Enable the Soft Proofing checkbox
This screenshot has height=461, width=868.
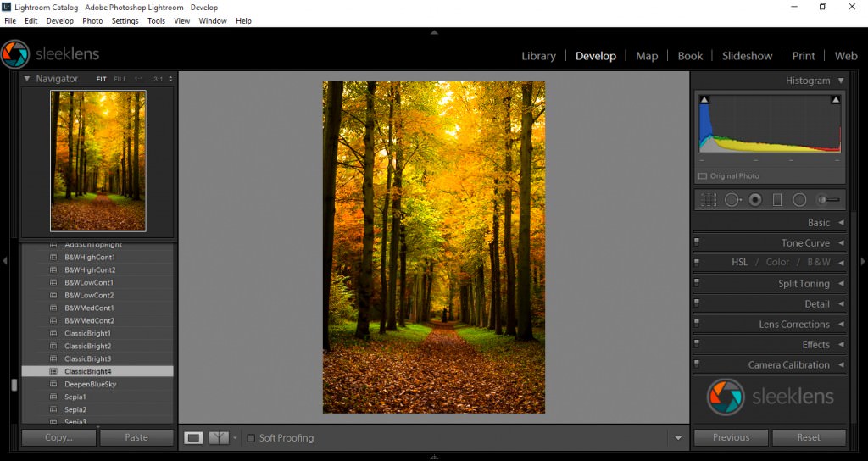tap(251, 438)
